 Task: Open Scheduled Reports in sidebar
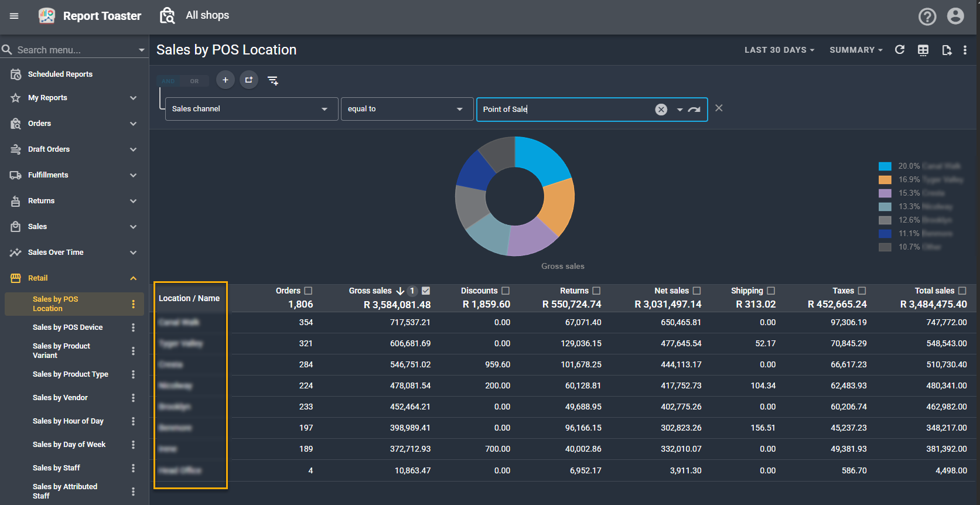point(60,74)
